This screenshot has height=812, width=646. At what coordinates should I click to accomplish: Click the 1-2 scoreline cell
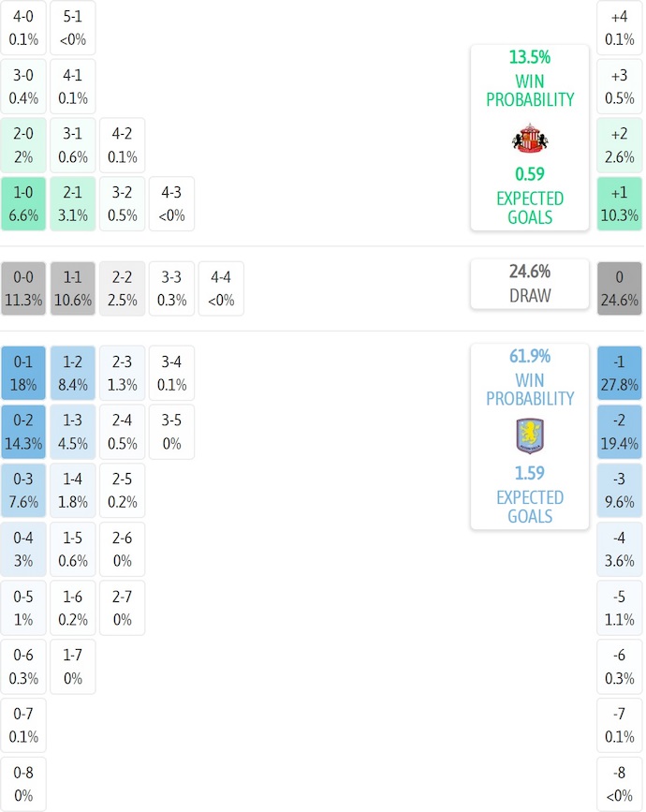click(x=73, y=373)
